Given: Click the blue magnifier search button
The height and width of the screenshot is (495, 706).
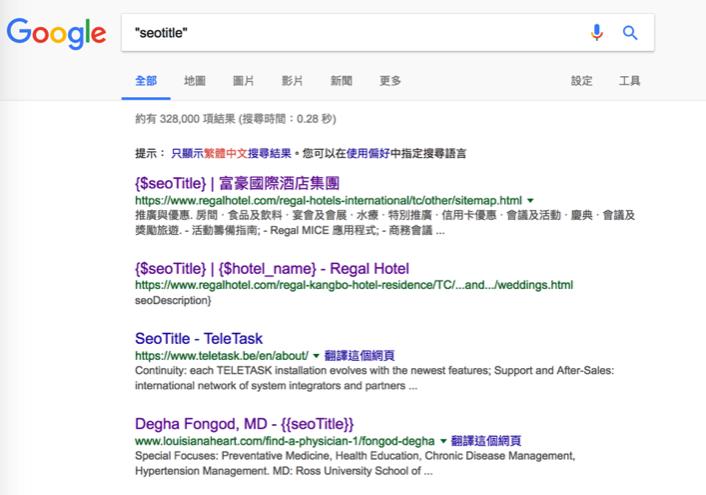Looking at the screenshot, I should click(x=630, y=32).
